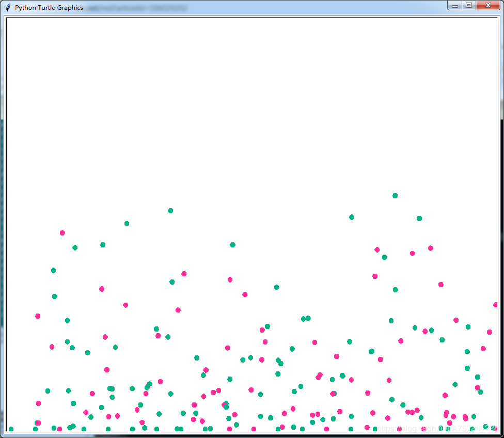Maximize the Python Turtle Graphics window
This screenshot has height=438, width=504.
point(469,6)
